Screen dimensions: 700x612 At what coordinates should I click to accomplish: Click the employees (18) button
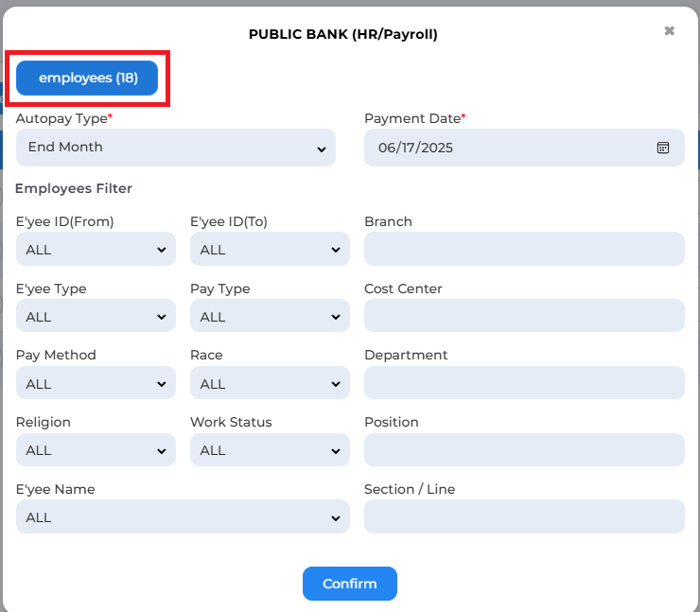[87, 79]
